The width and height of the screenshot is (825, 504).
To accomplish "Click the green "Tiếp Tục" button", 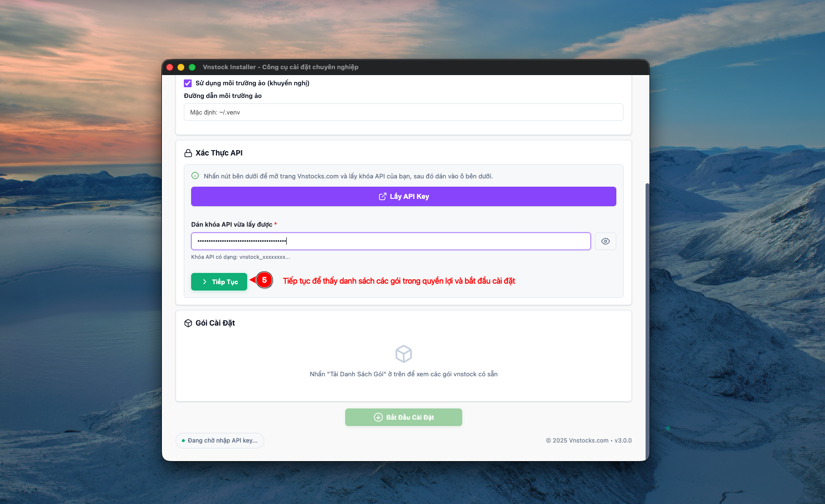I will click(219, 282).
